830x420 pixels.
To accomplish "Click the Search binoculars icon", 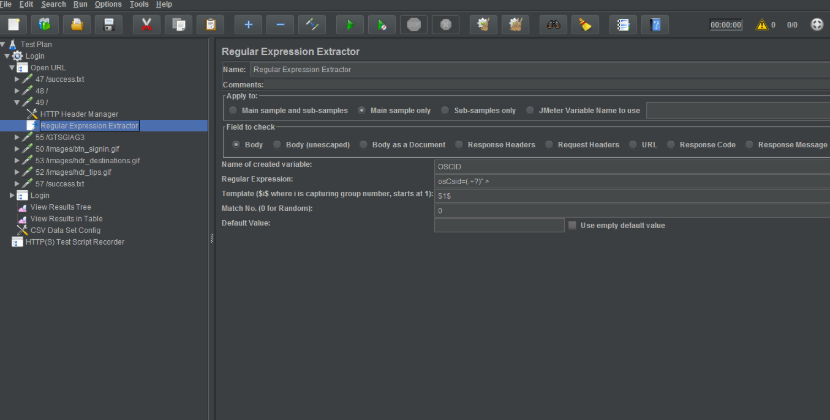I will [552, 24].
